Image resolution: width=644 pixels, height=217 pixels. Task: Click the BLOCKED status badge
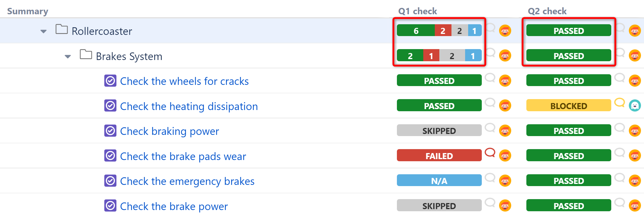coord(569,105)
